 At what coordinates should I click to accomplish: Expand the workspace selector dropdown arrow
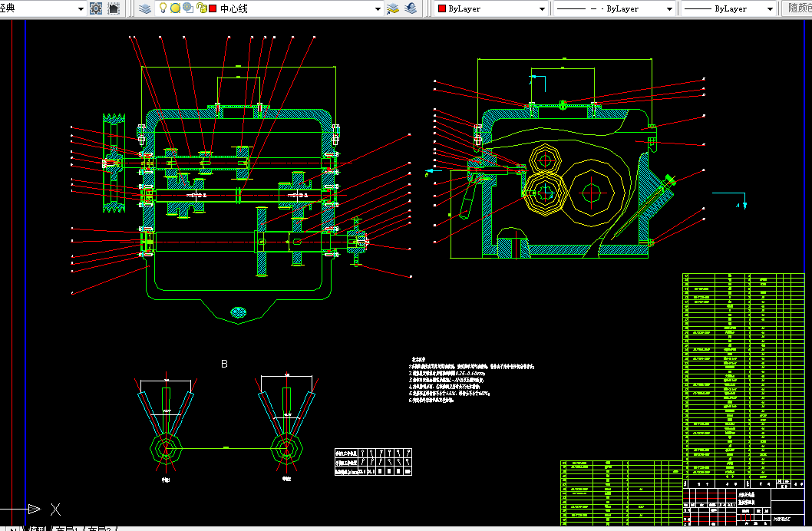pos(81,8)
